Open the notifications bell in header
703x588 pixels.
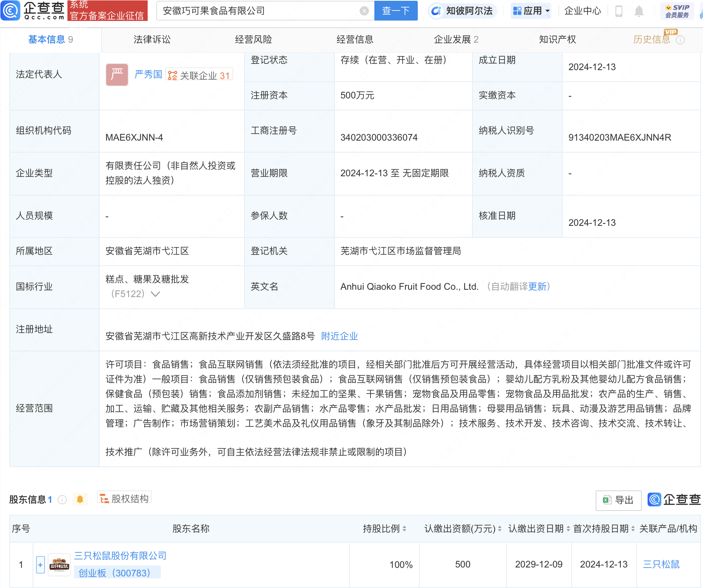pos(639,11)
